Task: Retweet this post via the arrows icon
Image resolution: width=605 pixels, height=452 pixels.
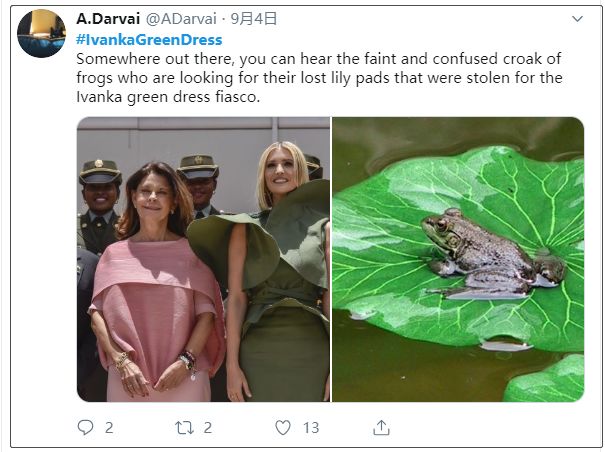Action: tap(184, 428)
